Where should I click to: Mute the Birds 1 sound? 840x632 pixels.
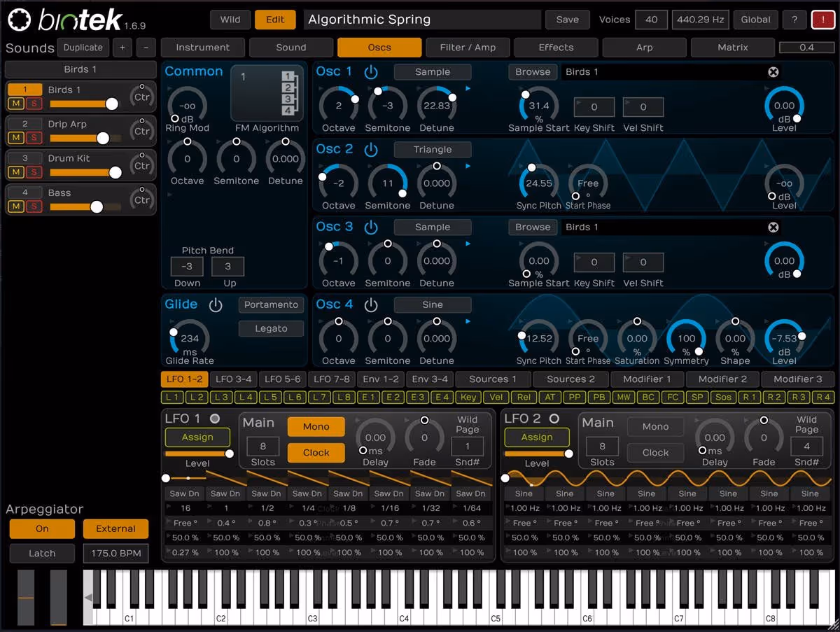(16, 104)
